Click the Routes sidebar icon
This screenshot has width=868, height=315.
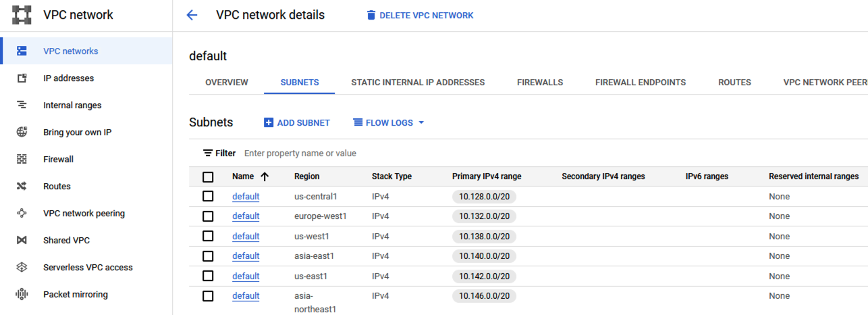click(x=22, y=187)
